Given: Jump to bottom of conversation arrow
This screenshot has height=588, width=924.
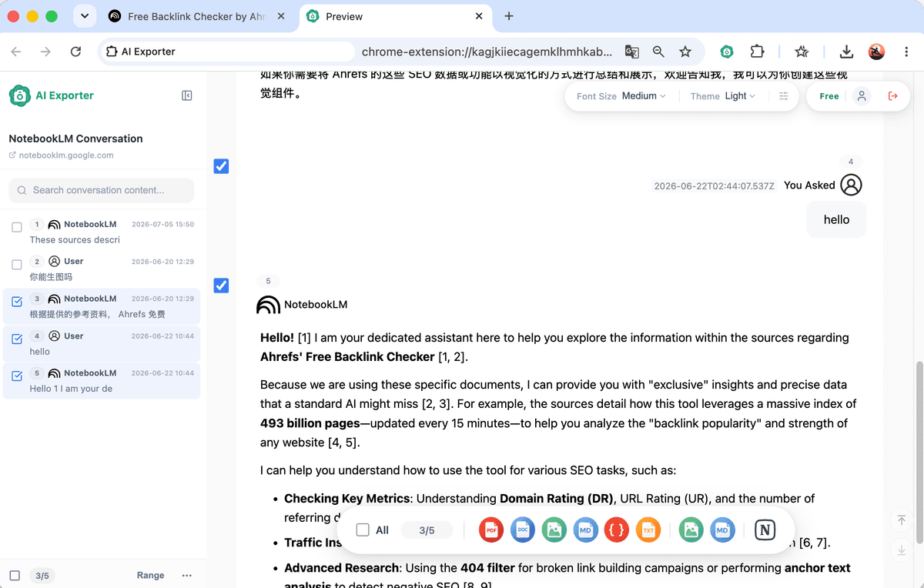Looking at the screenshot, I should click(x=902, y=550).
